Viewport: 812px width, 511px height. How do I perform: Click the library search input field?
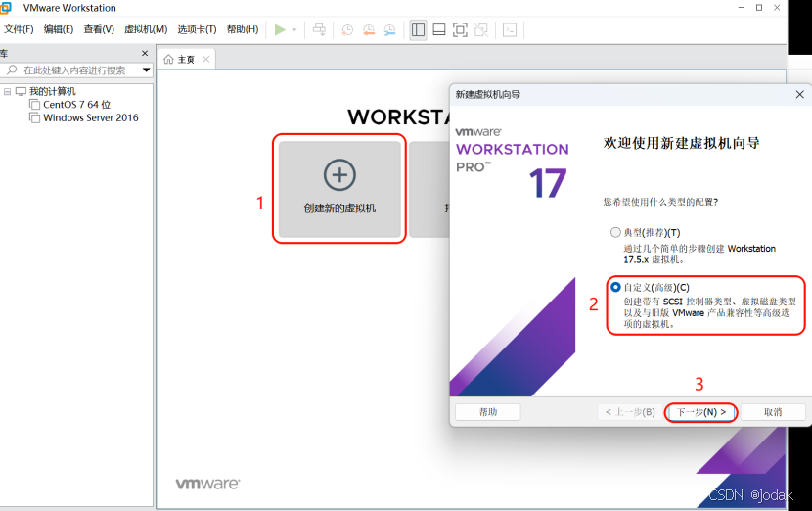[x=76, y=70]
